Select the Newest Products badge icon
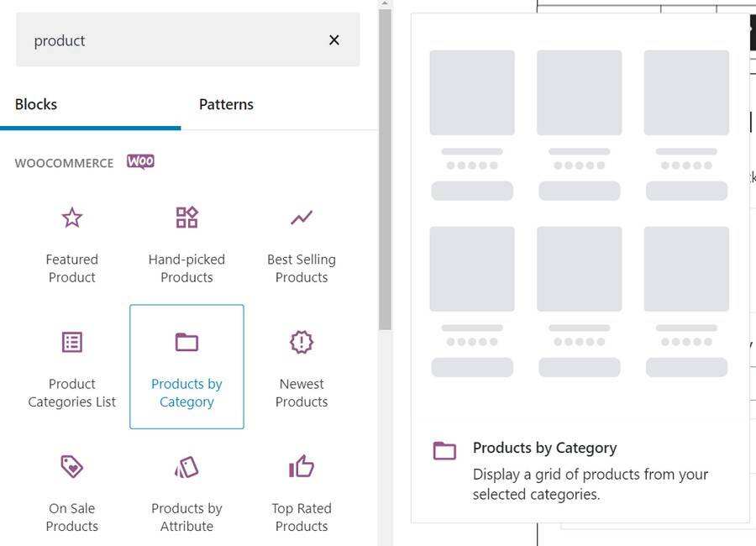756x546 pixels. [x=302, y=342]
